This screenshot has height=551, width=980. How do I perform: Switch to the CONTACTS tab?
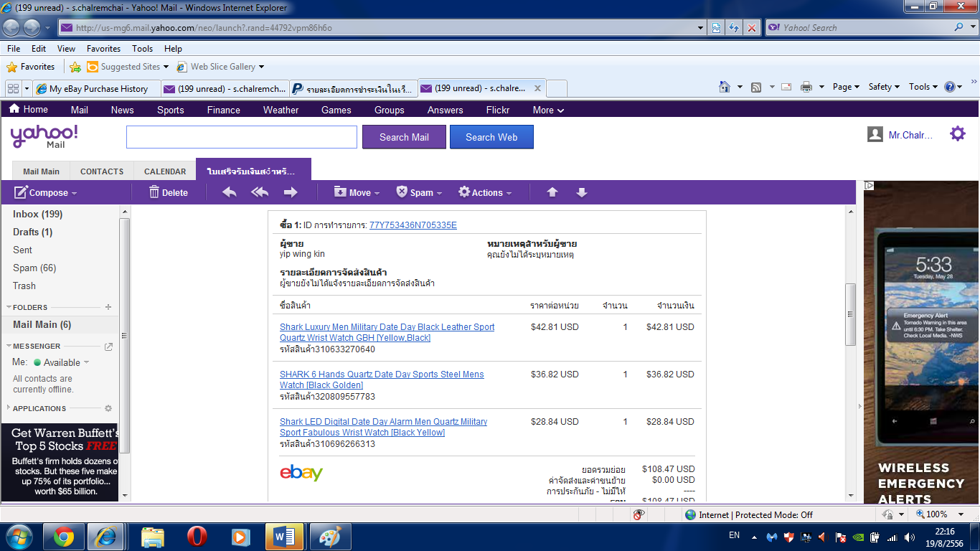coord(102,171)
